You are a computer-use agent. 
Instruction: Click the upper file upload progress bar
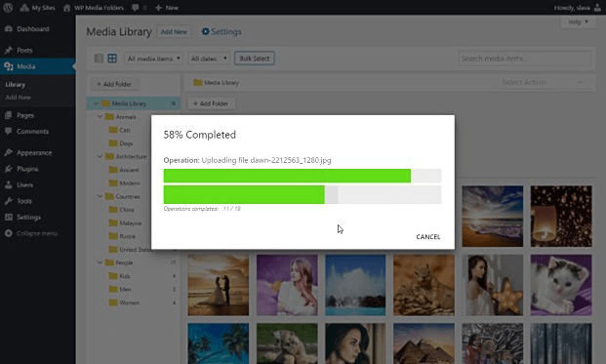coord(303,176)
